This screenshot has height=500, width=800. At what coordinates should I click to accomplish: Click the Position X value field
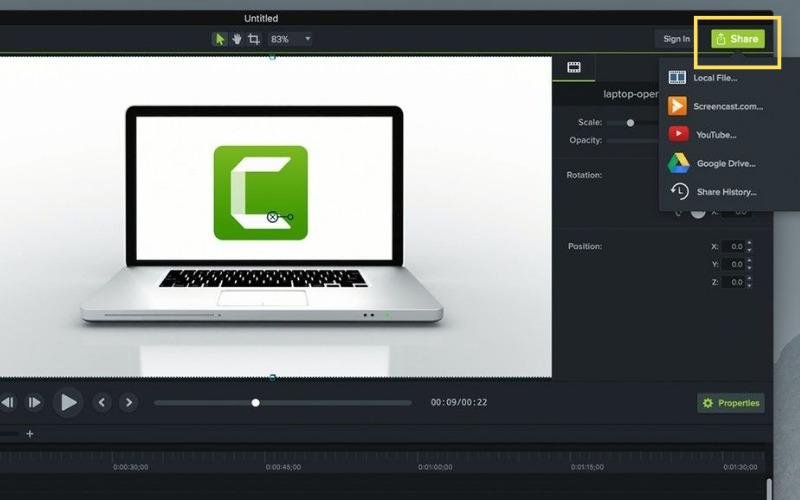734,246
